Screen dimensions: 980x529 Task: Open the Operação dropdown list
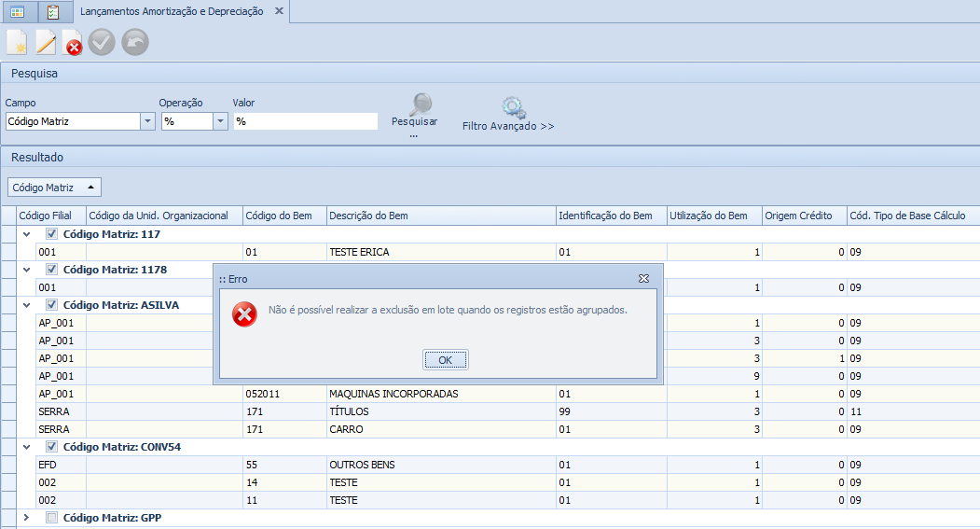click(x=220, y=121)
